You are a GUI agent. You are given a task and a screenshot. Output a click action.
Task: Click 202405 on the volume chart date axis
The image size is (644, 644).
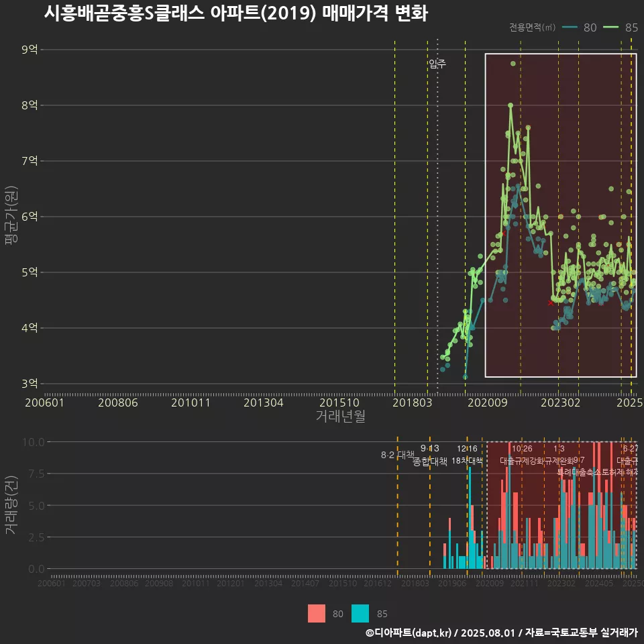click(x=599, y=583)
